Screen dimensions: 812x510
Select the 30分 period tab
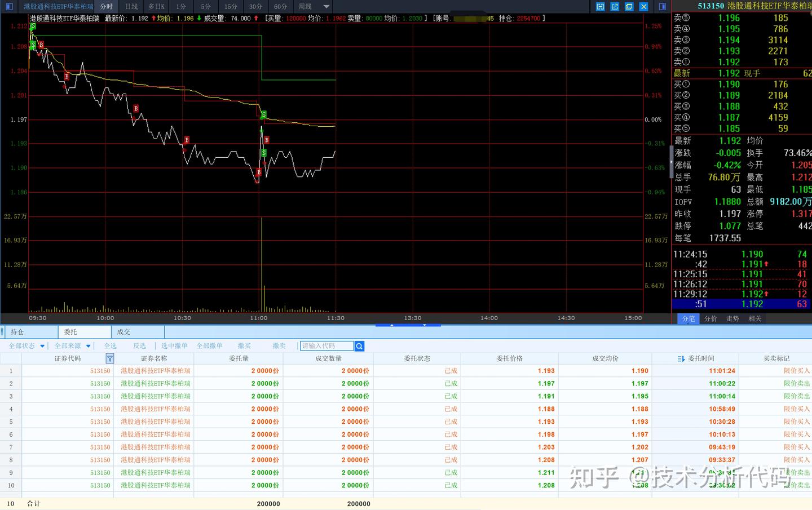point(255,7)
